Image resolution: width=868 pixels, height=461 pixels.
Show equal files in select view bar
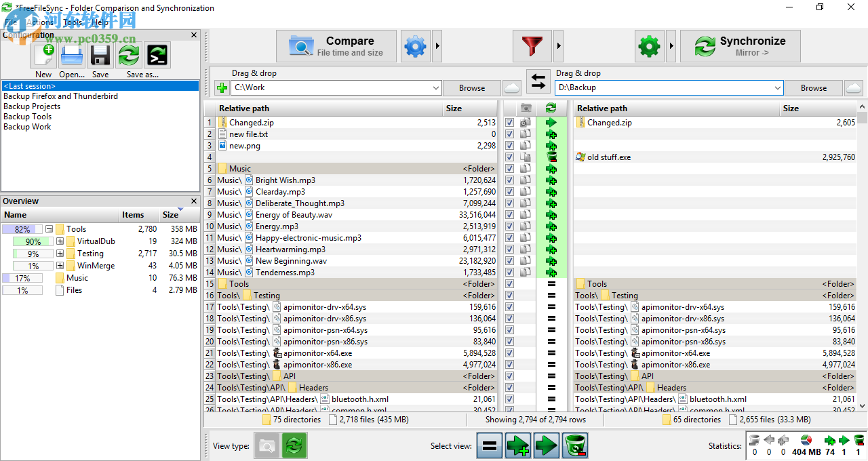[x=489, y=445]
